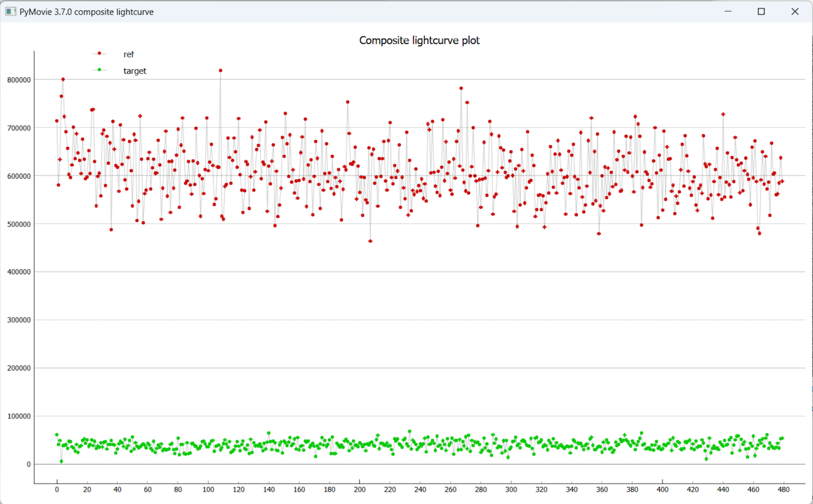Maximize the PyMovie lightcurve window
Screen dimensions: 813x504
point(761,12)
